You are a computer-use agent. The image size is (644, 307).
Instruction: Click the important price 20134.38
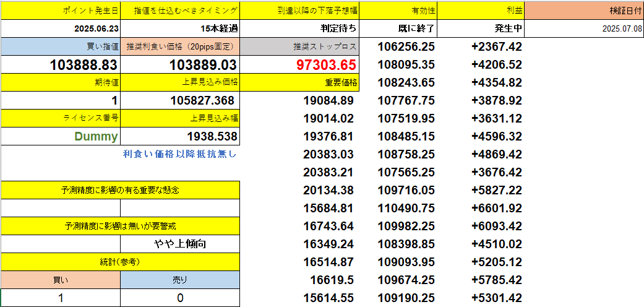(x=328, y=190)
